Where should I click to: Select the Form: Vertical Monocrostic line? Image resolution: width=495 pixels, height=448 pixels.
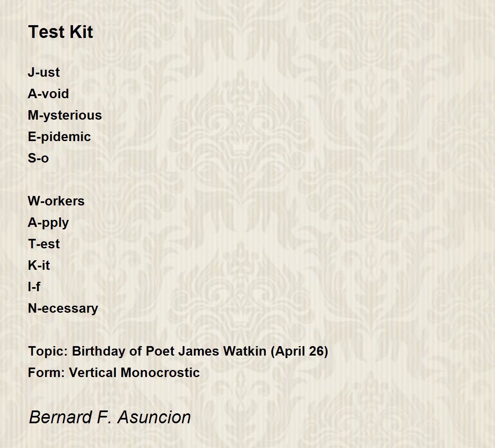coord(114,373)
